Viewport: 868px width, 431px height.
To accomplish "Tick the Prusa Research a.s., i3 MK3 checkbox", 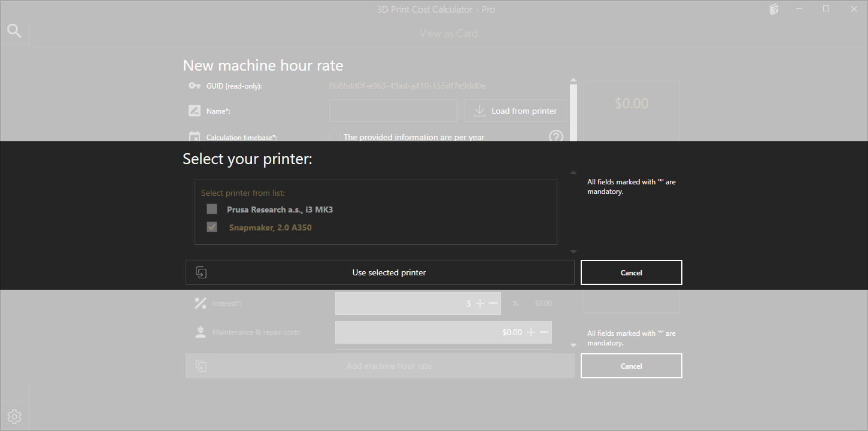I will coord(212,209).
